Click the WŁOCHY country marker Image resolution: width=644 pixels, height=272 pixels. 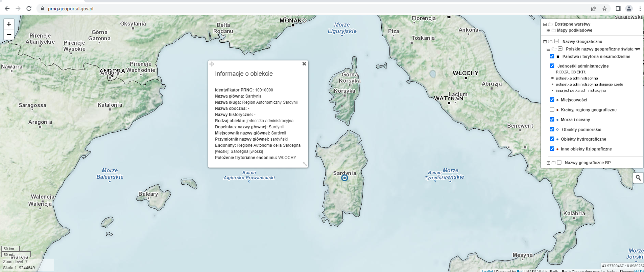click(466, 78)
